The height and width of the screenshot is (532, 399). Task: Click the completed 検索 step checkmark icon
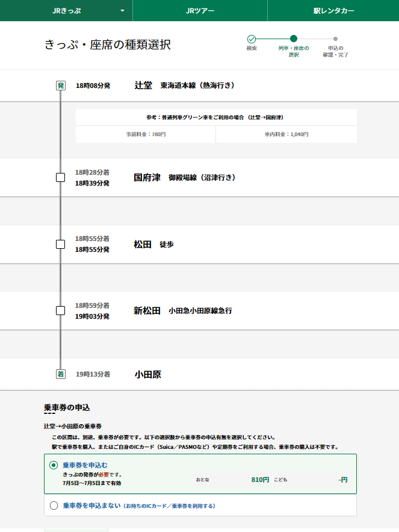pos(252,39)
